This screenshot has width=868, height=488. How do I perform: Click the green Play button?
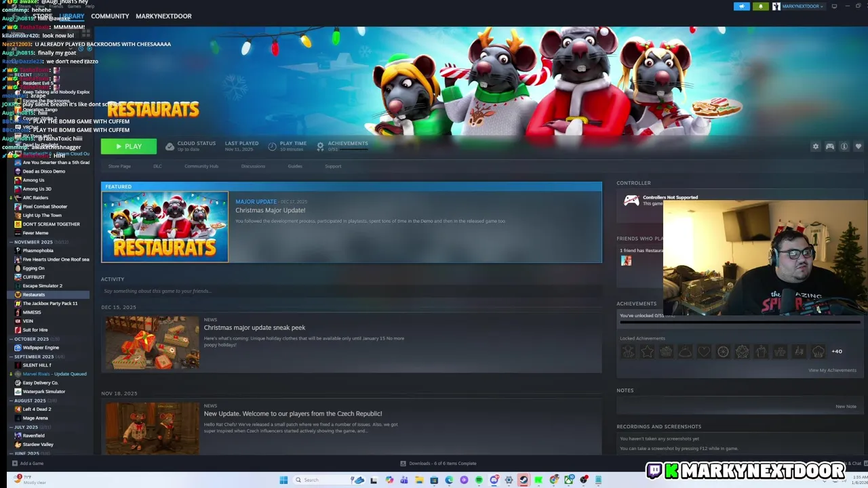129,146
